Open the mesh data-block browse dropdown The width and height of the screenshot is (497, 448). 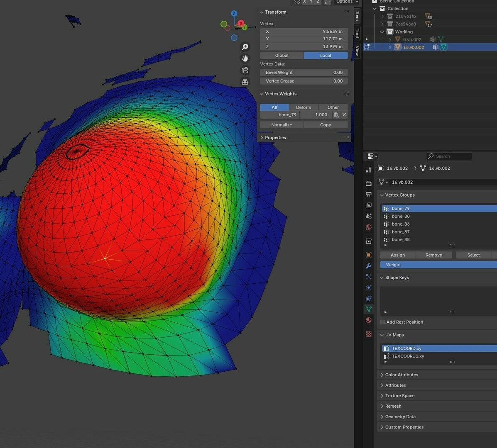(x=383, y=182)
